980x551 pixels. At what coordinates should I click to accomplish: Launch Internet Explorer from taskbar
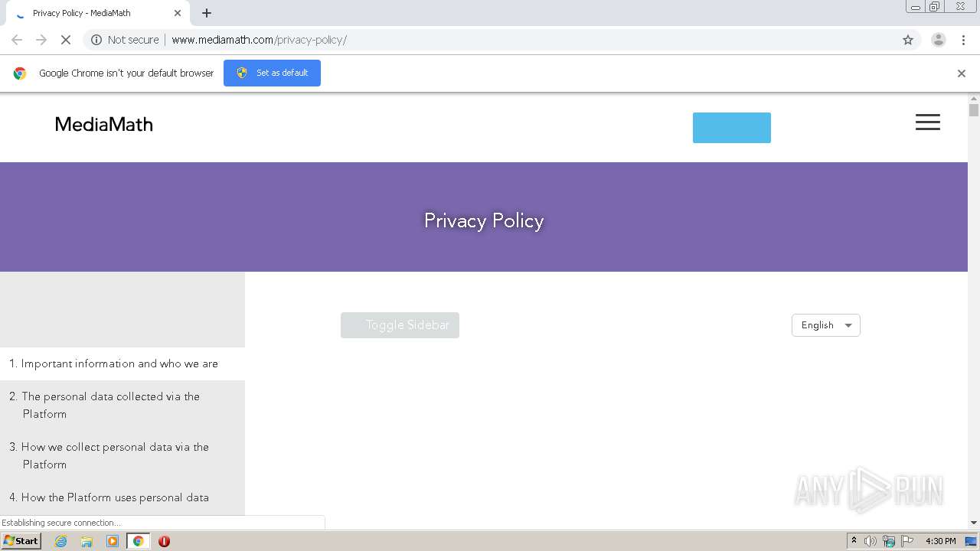61,541
